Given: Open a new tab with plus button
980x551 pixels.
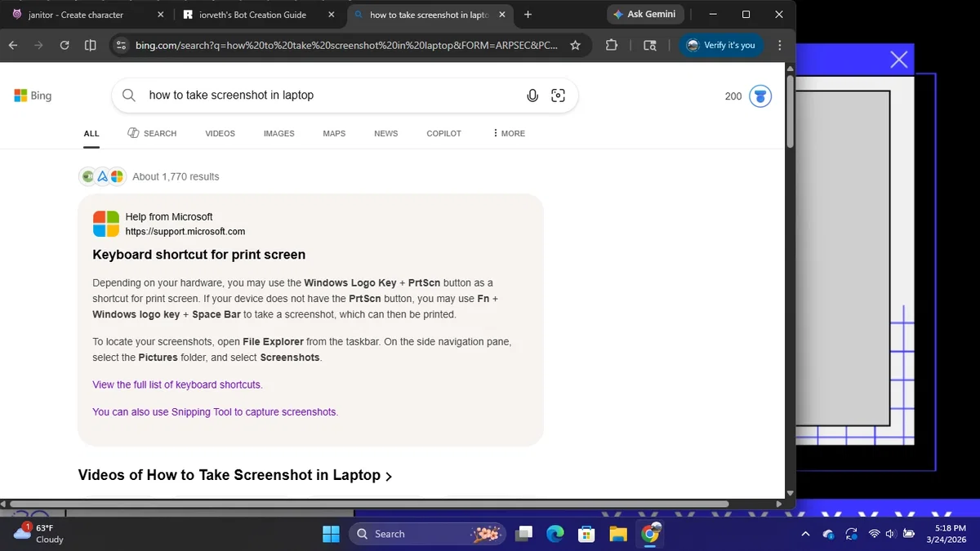Looking at the screenshot, I should 528,15.
